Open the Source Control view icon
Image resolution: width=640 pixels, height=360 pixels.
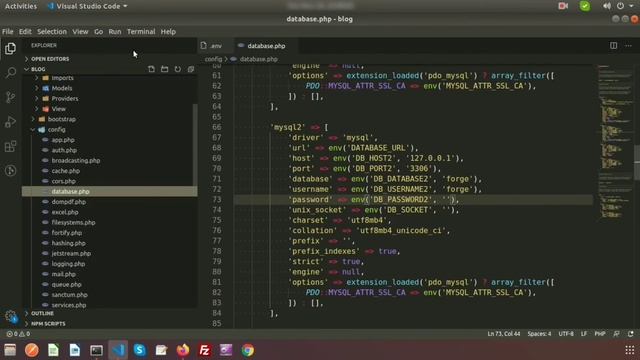click(x=10, y=97)
